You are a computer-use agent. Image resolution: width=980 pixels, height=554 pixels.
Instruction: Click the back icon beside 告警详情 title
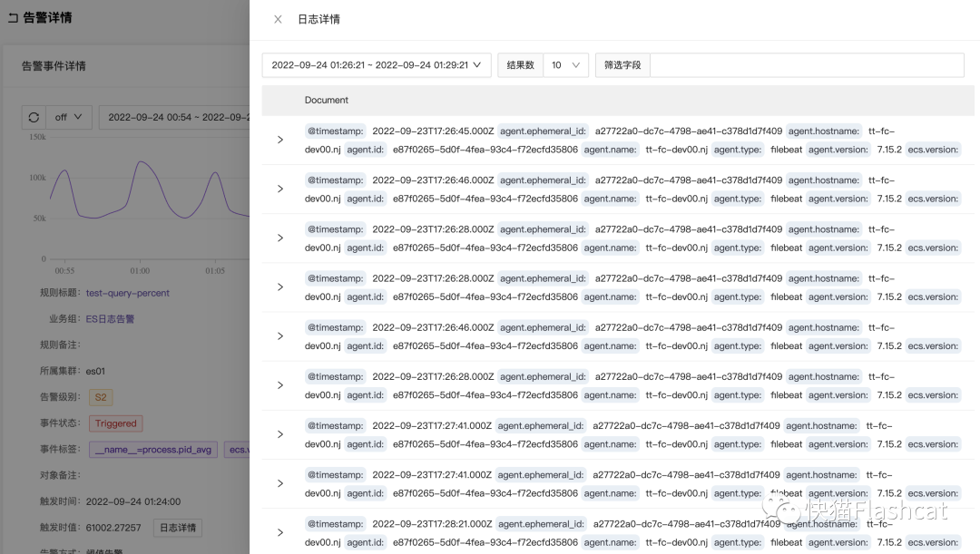pos(13,18)
